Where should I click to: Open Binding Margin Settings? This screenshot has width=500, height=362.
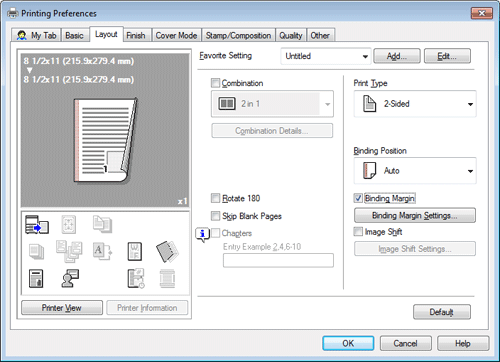click(x=415, y=215)
